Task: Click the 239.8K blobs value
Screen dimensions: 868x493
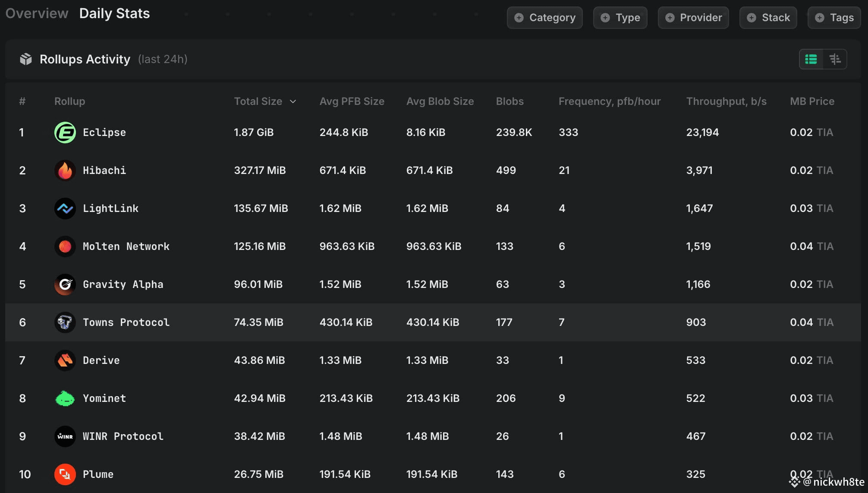Action: [514, 133]
